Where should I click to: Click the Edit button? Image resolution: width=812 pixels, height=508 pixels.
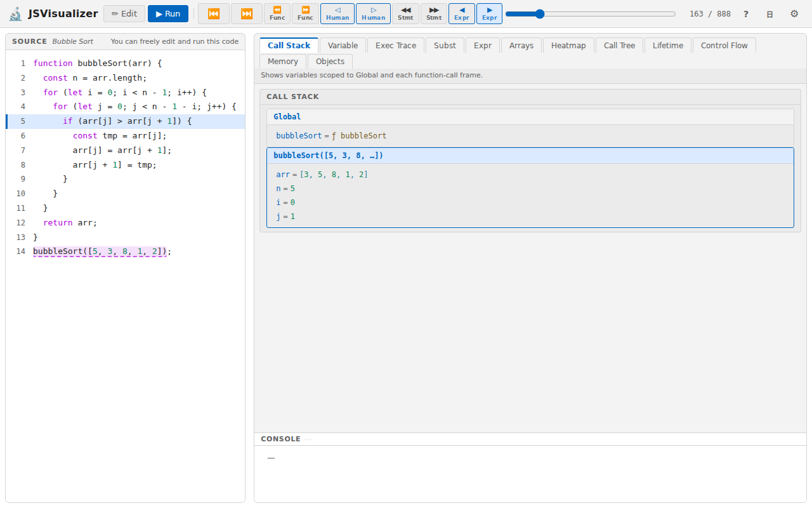coord(124,14)
